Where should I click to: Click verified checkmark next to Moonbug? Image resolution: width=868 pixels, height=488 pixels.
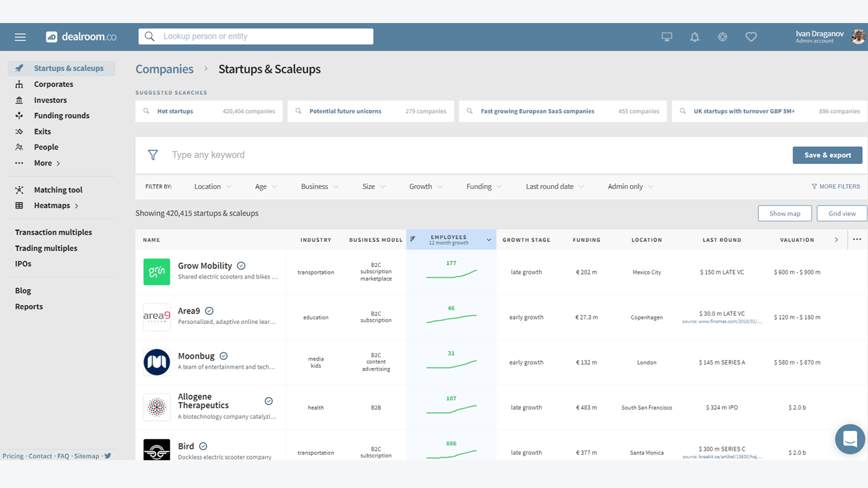pyautogui.click(x=223, y=356)
